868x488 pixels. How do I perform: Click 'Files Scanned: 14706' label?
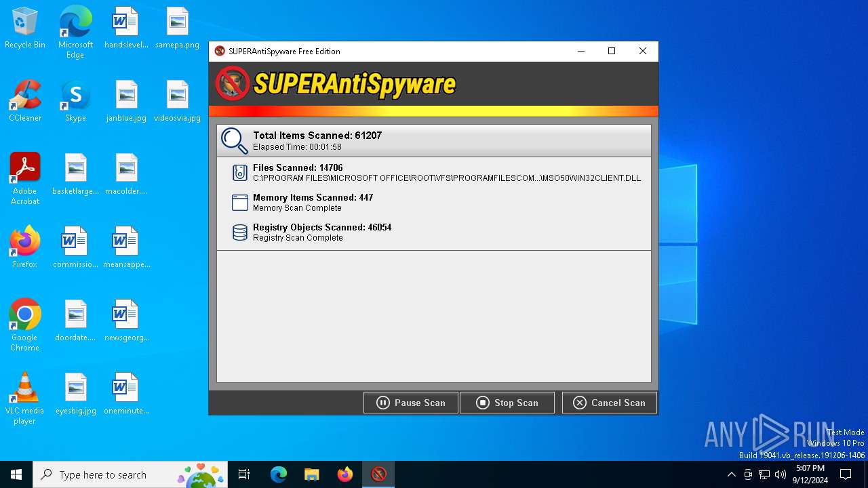(298, 167)
